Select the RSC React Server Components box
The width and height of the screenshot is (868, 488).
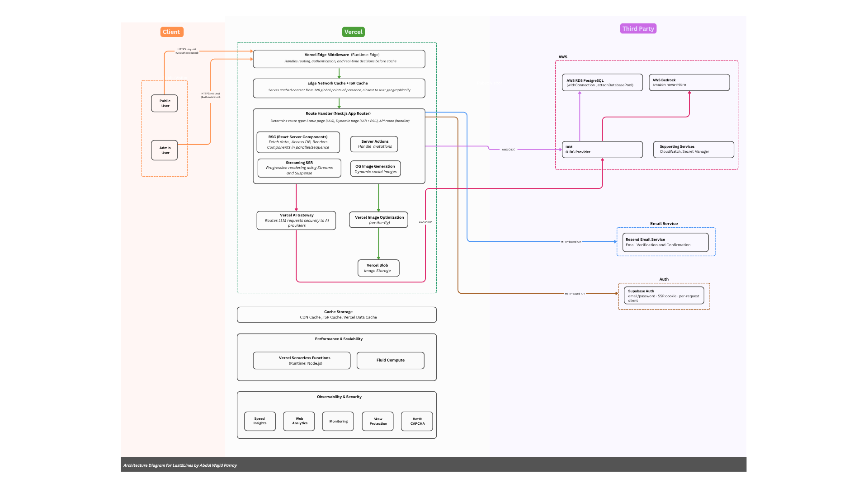pos(298,142)
